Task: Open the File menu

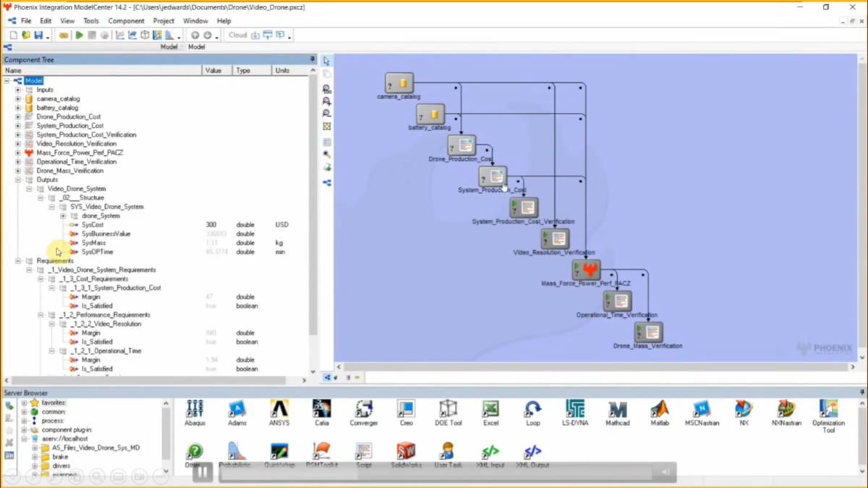Action: [x=26, y=21]
